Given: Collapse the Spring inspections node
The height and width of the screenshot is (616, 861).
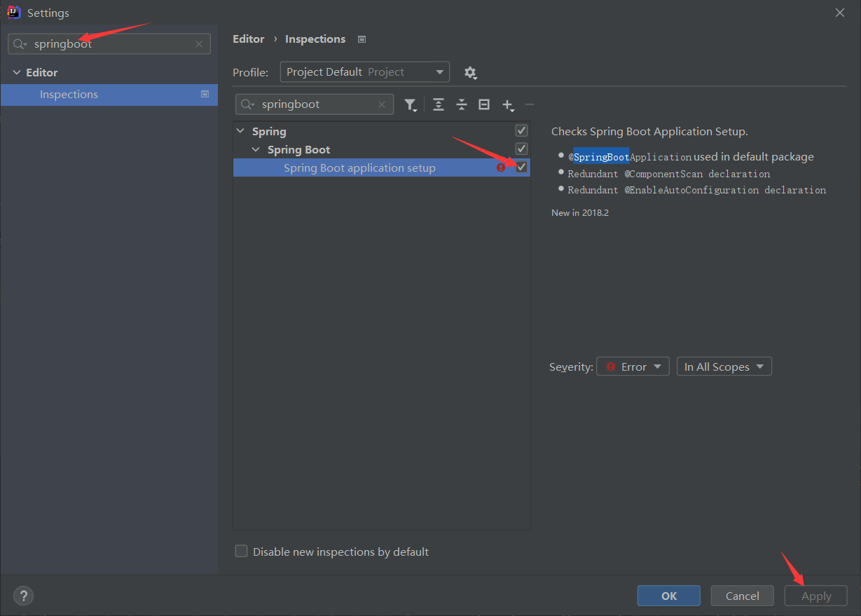Looking at the screenshot, I should (x=241, y=131).
